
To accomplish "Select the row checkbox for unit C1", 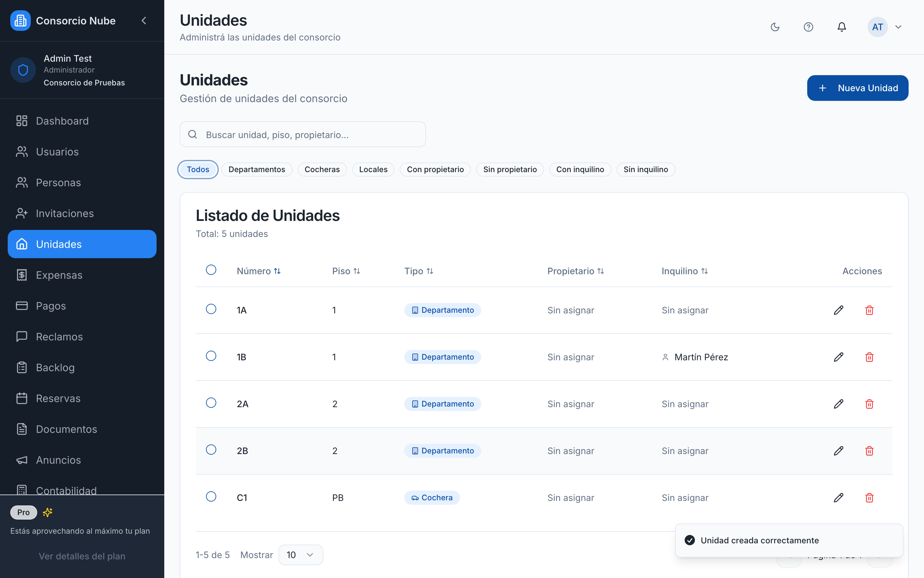I will [211, 496].
